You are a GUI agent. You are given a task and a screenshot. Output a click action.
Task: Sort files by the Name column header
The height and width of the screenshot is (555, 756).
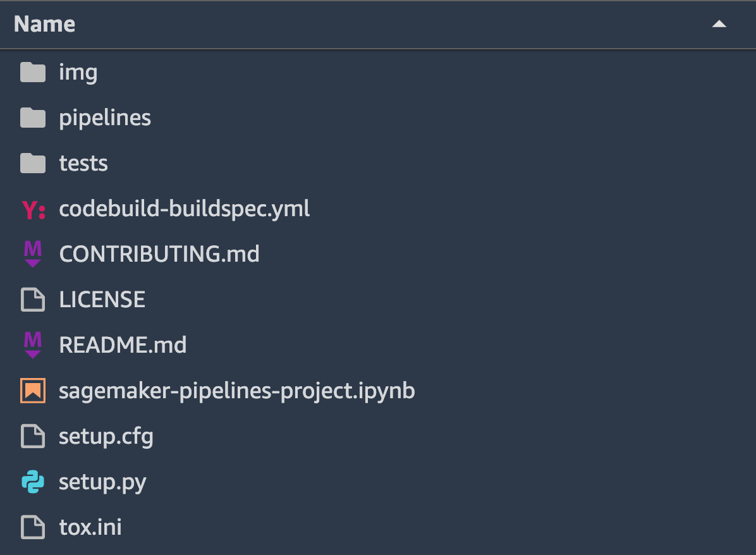45,25
